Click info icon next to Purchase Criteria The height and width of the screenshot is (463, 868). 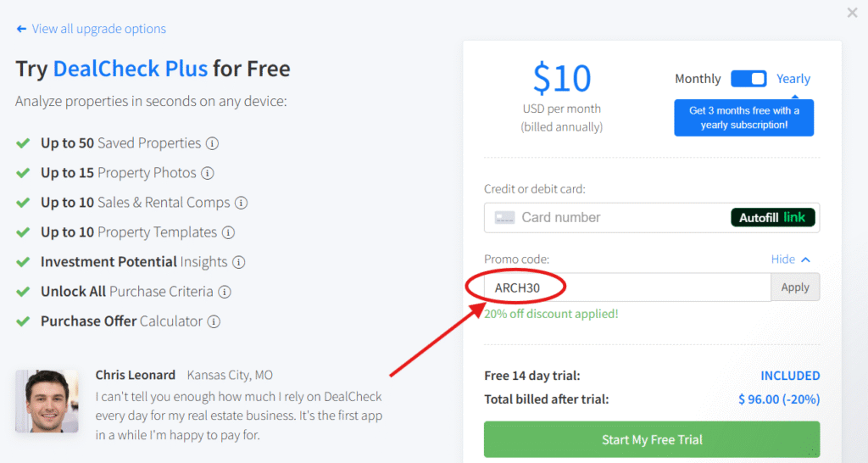tap(225, 292)
